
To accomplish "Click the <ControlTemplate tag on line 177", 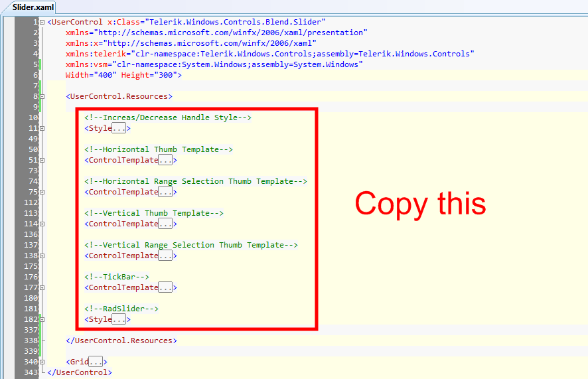I will pos(121,287).
